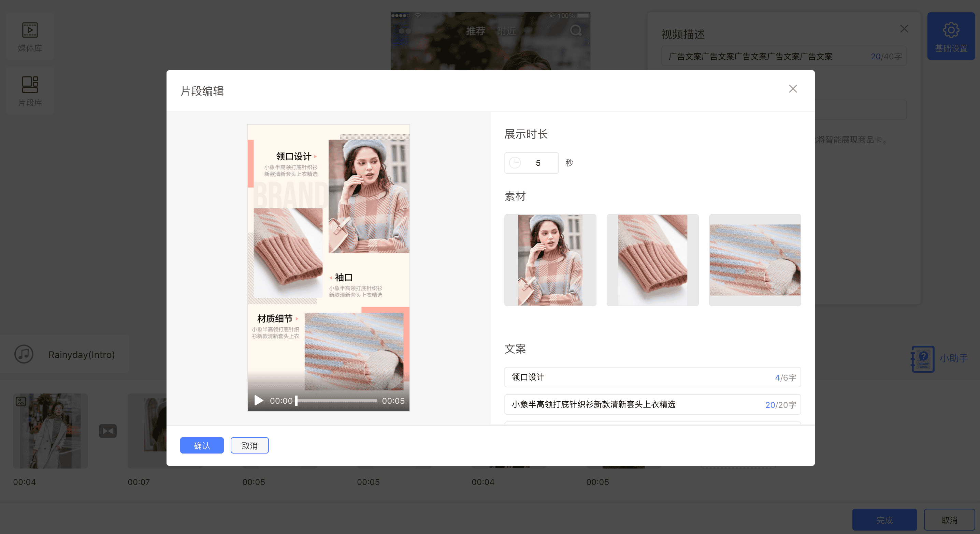Click the bottom-right 取消 button of main window
This screenshot has height=534, width=980.
click(949, 520)
